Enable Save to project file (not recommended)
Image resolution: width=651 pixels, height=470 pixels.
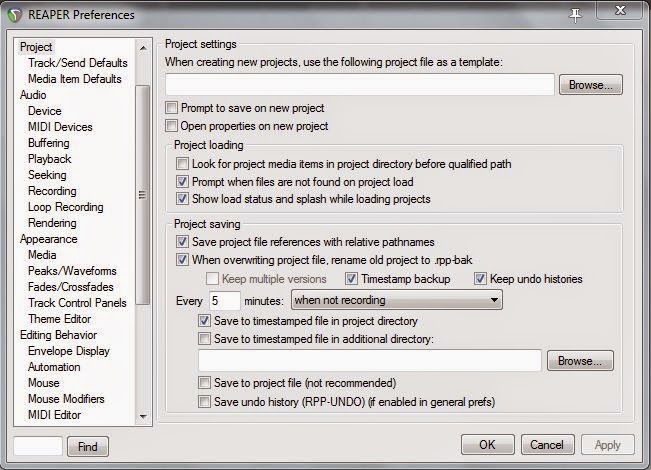tap(204, 382)
